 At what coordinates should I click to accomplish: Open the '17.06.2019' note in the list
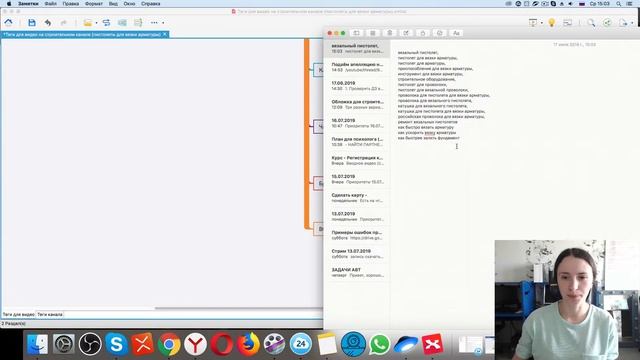coord(357,86)
